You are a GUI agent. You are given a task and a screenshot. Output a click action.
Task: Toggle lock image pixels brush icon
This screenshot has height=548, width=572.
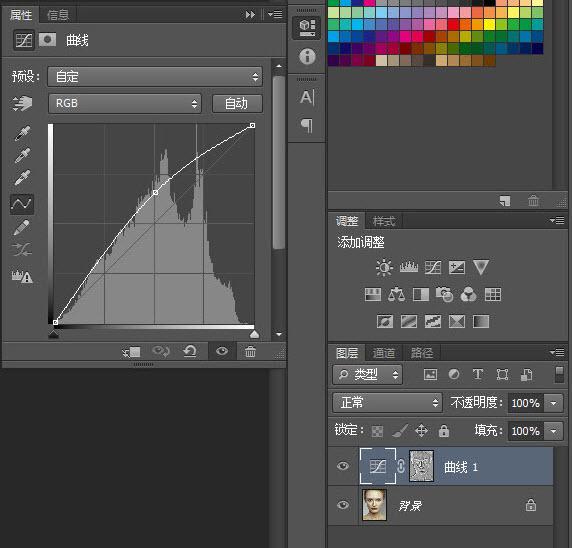400,431
